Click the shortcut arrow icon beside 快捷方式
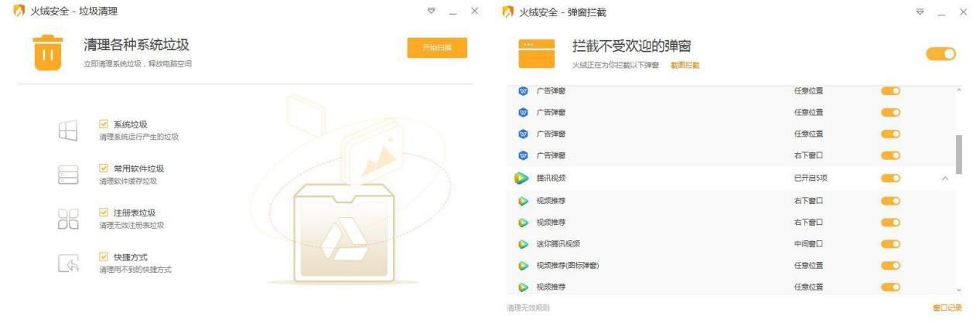 tap(69, 263)
